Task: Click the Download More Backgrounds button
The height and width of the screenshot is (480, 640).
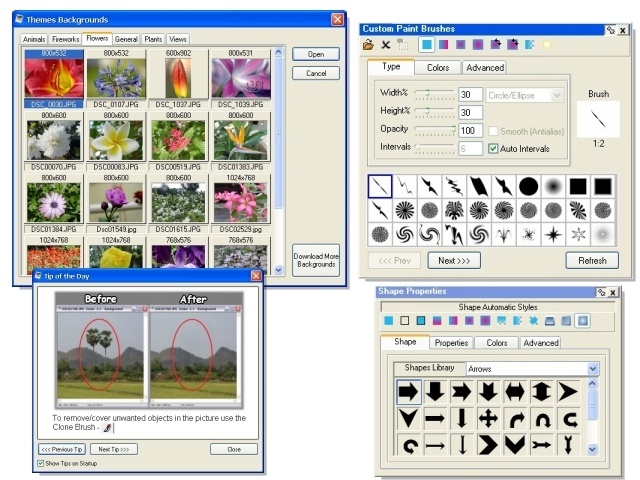Action: 316,261
